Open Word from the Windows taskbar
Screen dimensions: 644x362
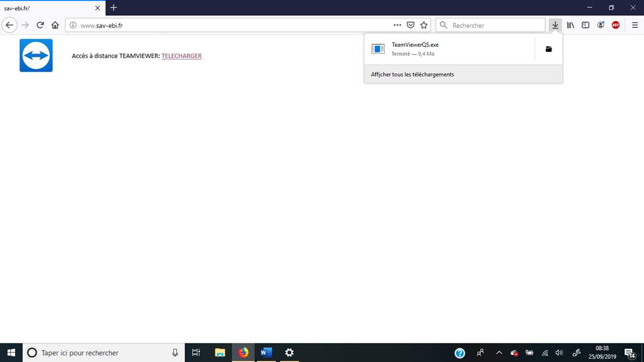266,353
